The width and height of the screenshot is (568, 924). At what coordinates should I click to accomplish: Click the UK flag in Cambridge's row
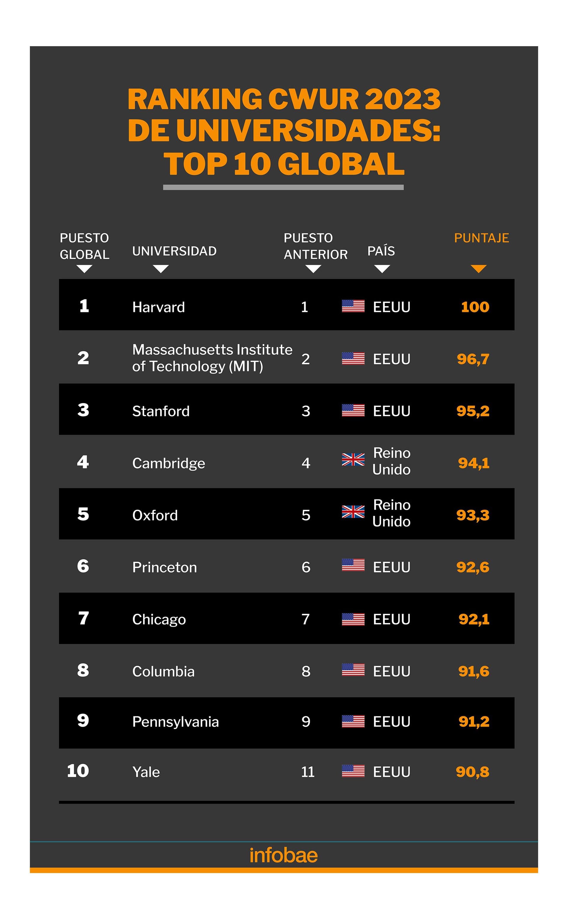click(353, 459)
